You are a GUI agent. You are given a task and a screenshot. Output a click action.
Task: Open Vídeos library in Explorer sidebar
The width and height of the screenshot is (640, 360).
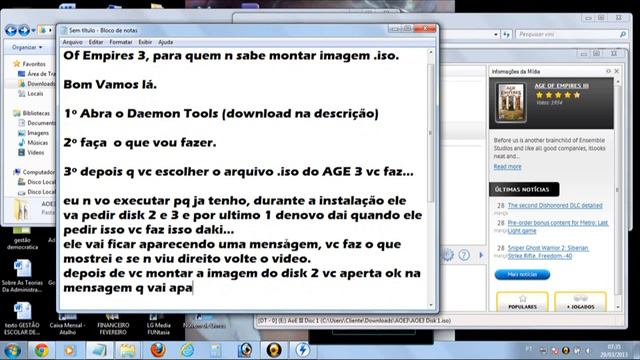(x=31, y=152)
